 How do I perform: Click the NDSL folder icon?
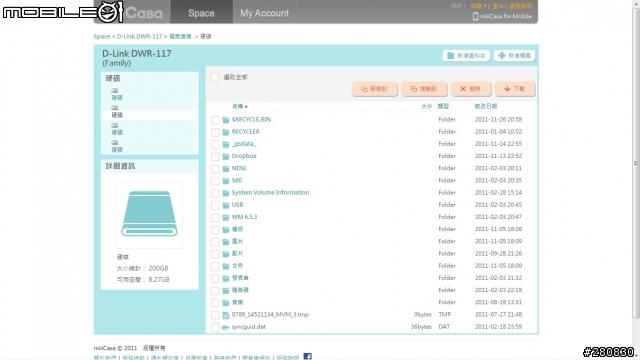coord(226,169)
